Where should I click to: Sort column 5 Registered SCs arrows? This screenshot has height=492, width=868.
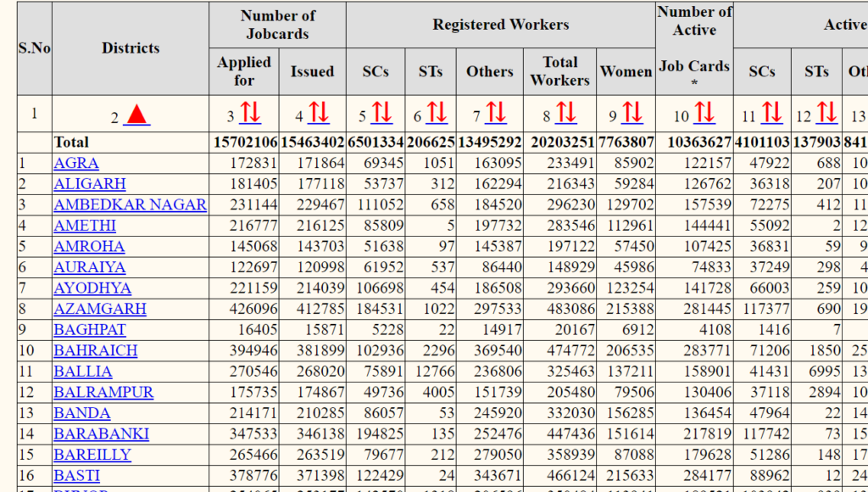click(x=381, y=113)
